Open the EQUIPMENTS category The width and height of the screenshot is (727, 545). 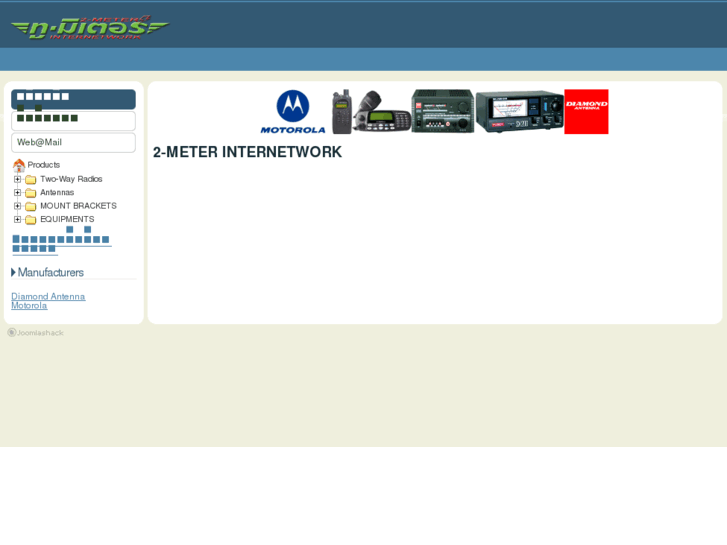(67, 219)
